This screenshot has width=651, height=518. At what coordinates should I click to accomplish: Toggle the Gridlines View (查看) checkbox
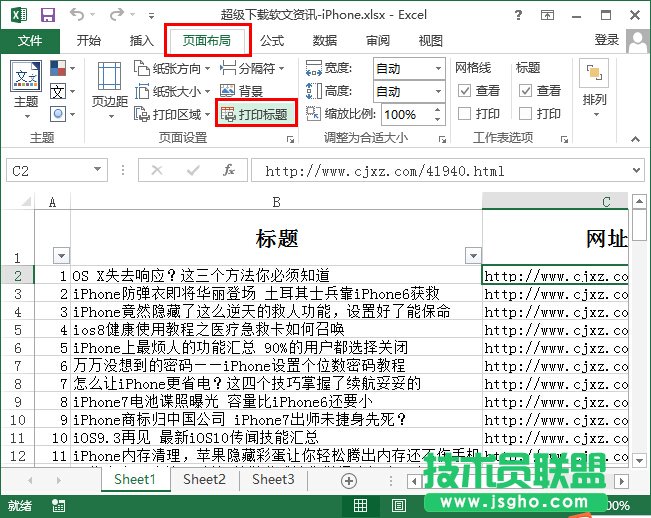tap(464, 91)
